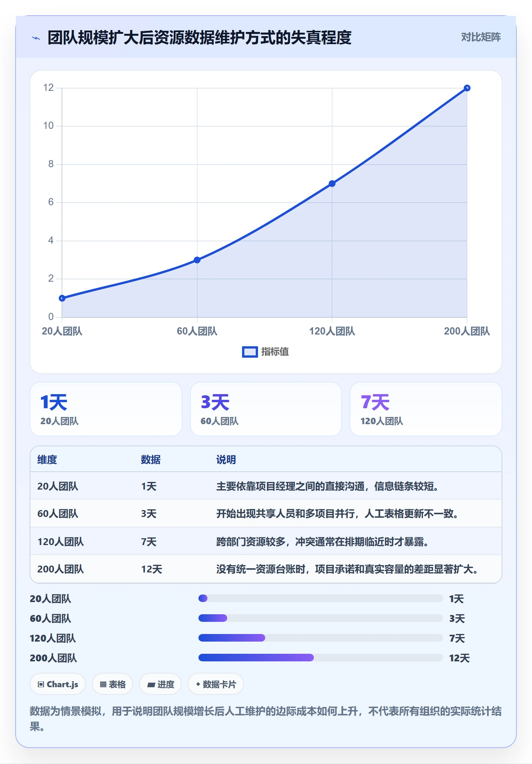Image resolution: width=532 pixels, height=764 pixels.
Task: Click the 7天 value in the table
Action: point(149,542)
